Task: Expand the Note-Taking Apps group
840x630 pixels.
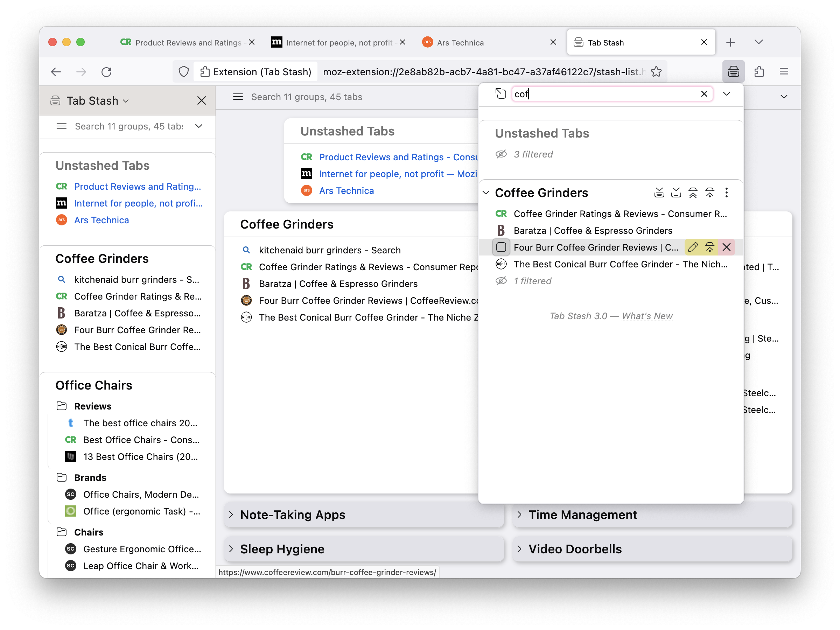Action: (231, 514)
